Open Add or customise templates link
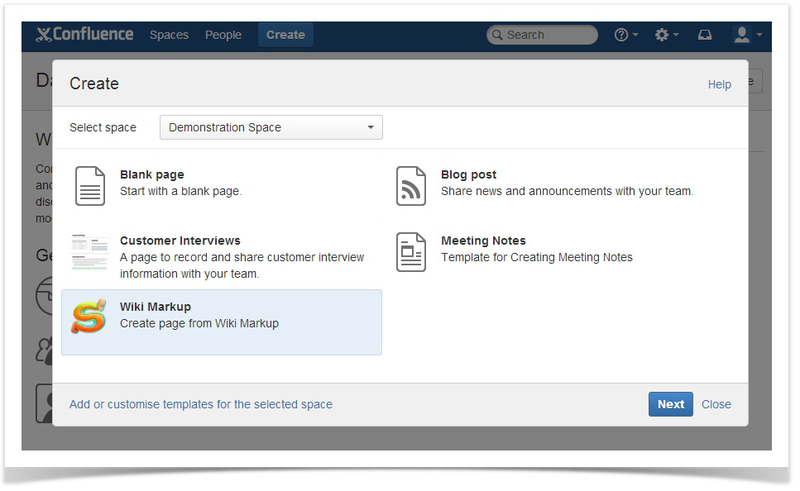Image resolution: width=800 pixels, height=491 pixels. (x=201, y=404)
